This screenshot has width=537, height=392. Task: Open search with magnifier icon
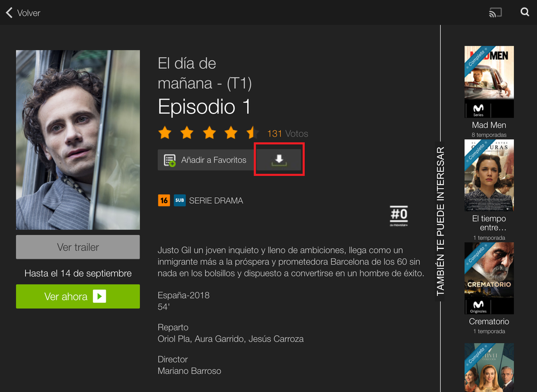525,12
